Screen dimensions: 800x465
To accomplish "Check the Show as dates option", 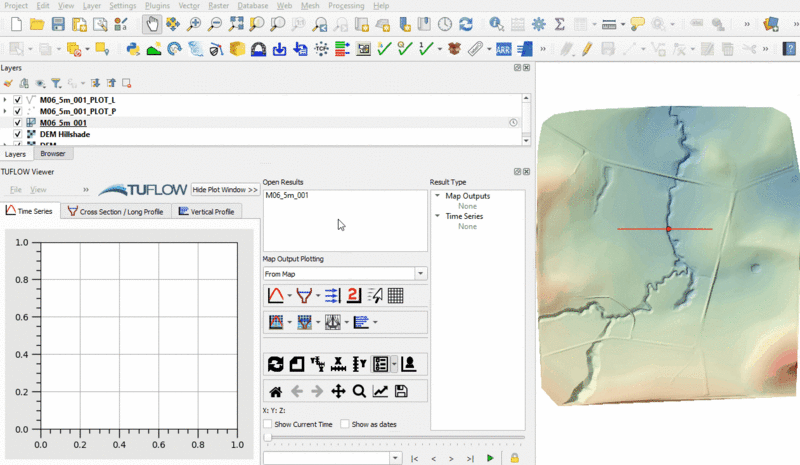I will tap(345, 424).
